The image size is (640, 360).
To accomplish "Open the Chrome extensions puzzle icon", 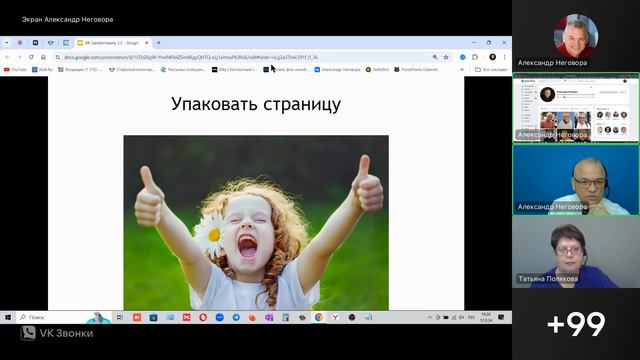I will point(475,57).
